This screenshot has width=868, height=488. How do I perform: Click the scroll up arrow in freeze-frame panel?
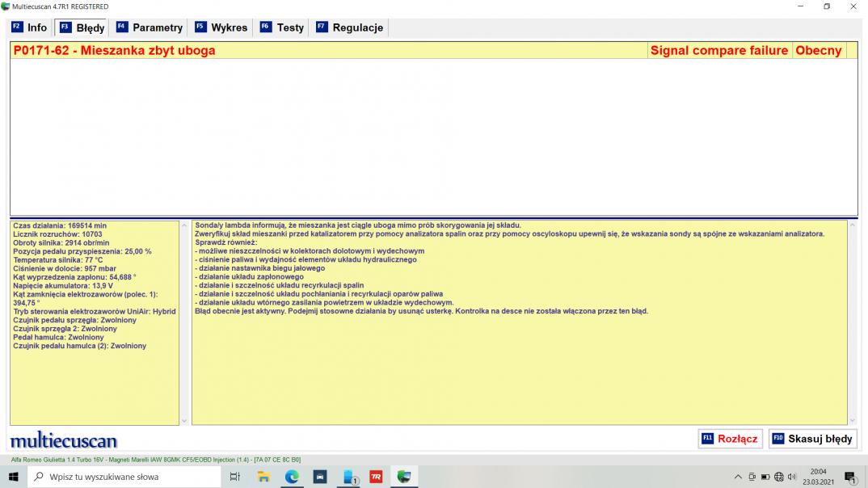tap(184, 225)
